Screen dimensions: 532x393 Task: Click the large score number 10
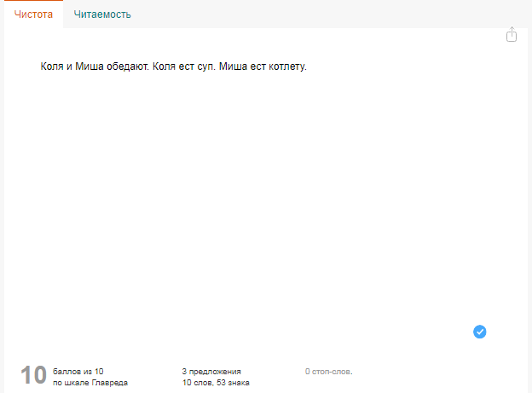point(33,375)
